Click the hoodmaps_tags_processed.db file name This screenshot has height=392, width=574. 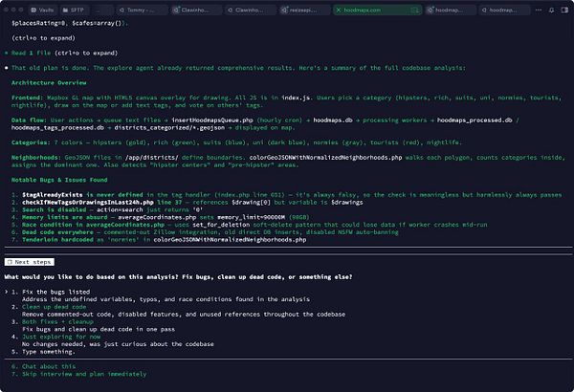click(57, 128)
